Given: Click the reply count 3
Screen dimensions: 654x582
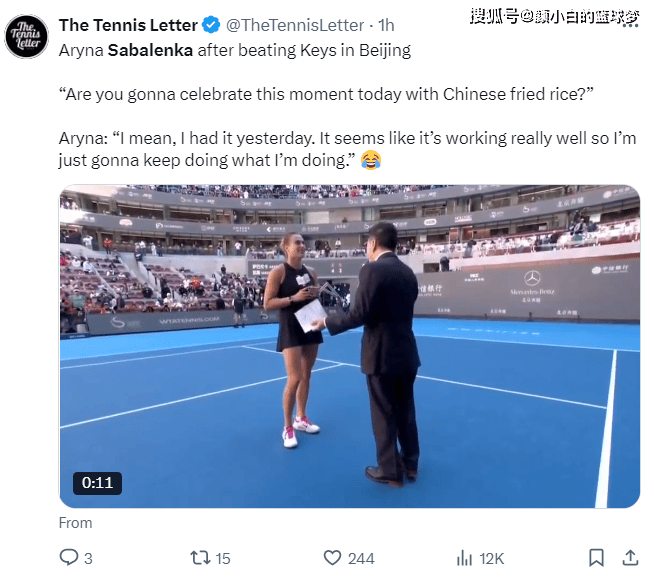Looking at the screenshot, I should 88,558.
